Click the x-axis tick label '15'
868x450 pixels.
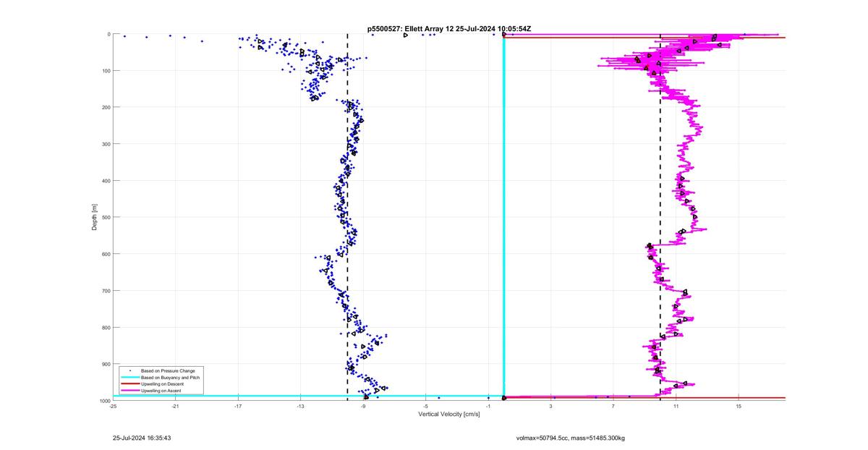739,407
